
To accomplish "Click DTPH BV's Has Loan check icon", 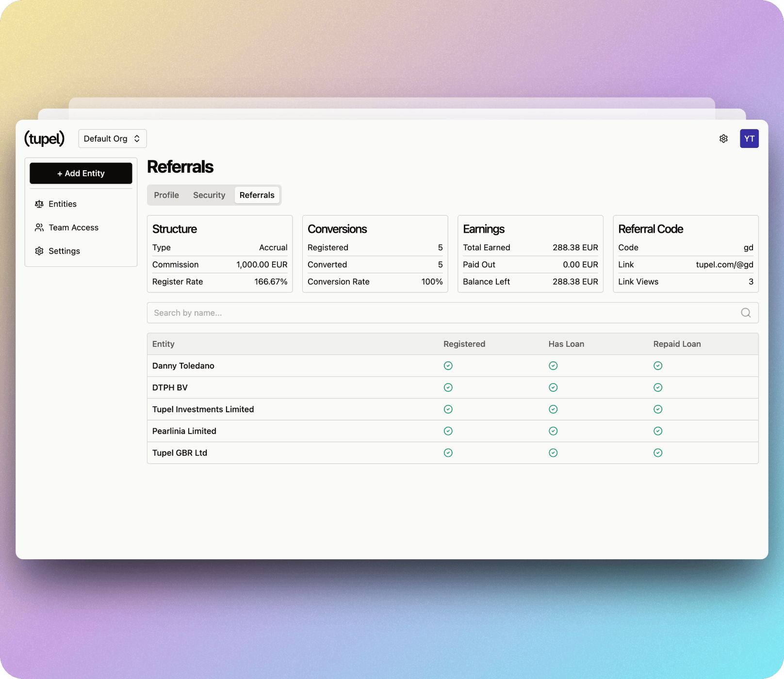I will click(x=553, y=388).
